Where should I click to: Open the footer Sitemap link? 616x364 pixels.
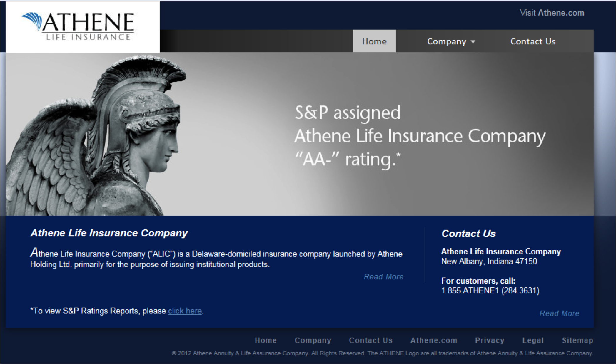(577, 340)
